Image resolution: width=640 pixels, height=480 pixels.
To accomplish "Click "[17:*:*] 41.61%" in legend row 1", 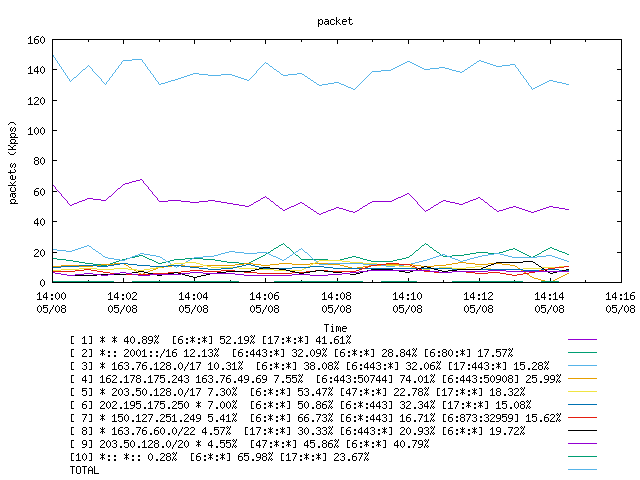I will pos(307,340).
